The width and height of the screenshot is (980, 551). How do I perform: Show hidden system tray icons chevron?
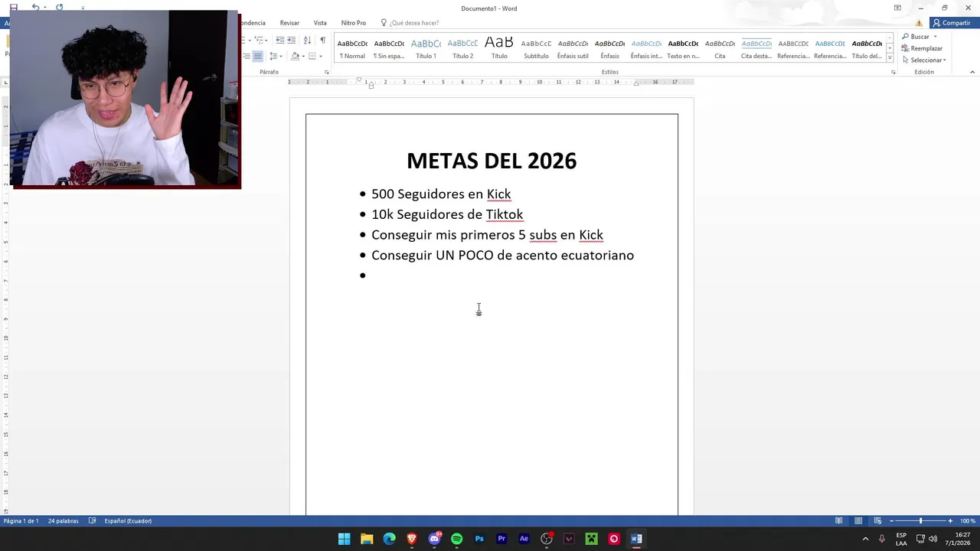tap(865, 539)
